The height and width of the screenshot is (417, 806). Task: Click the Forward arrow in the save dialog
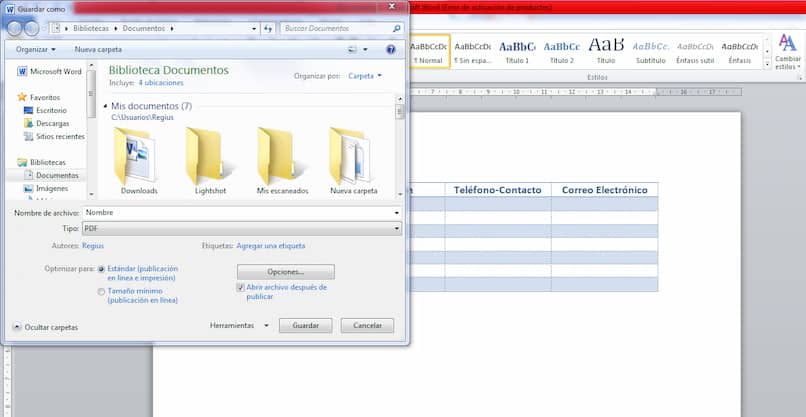coord(31,28)
